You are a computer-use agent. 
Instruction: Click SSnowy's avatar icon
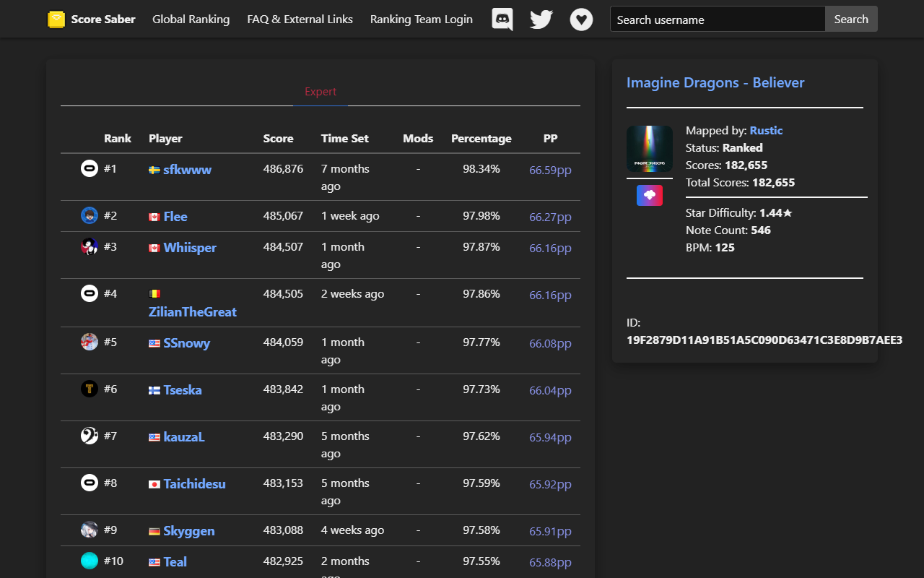[x=90, y=342]
